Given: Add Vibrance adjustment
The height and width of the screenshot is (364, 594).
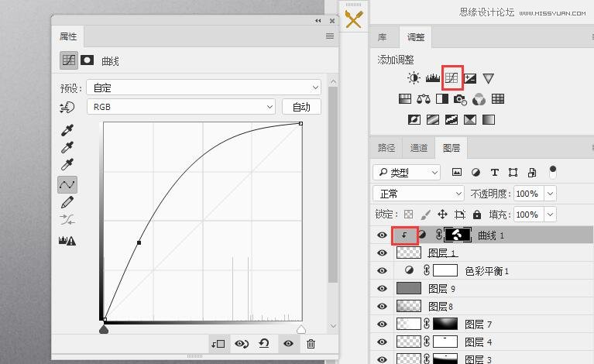Looking at the screenshot, I should point(489,78).
